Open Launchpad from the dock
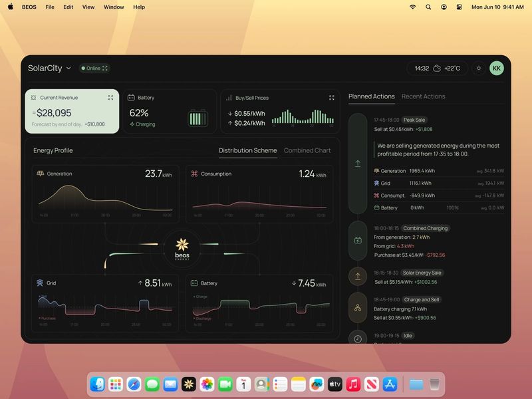This screenshot has width=532, height=399. tap(116, 384)
